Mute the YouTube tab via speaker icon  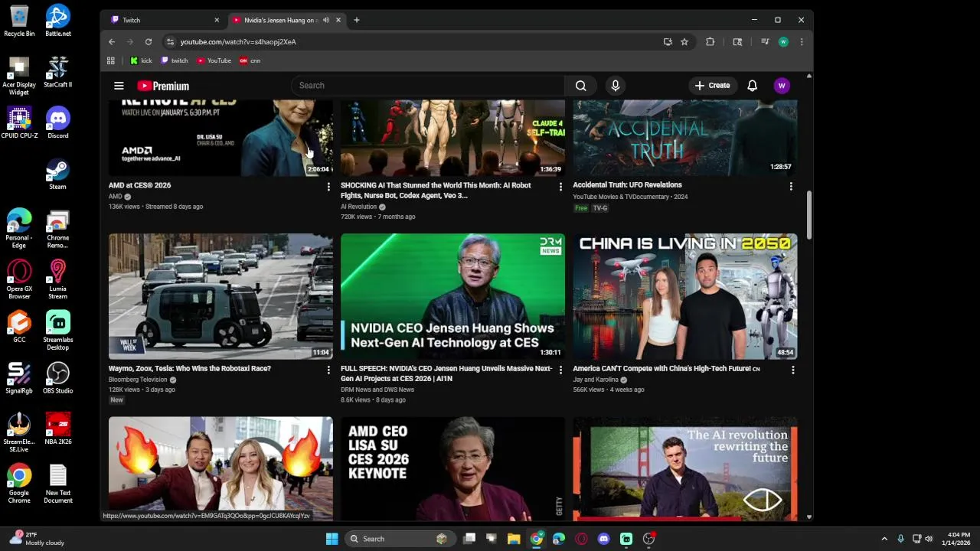click(326, 20)
